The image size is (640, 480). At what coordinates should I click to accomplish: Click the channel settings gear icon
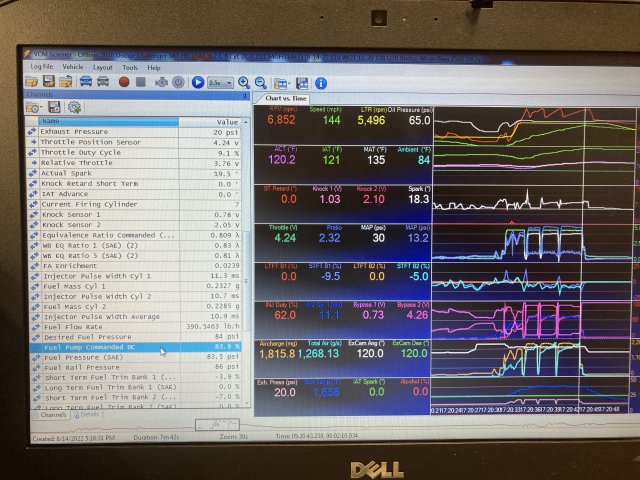click(x=74, y=107)
